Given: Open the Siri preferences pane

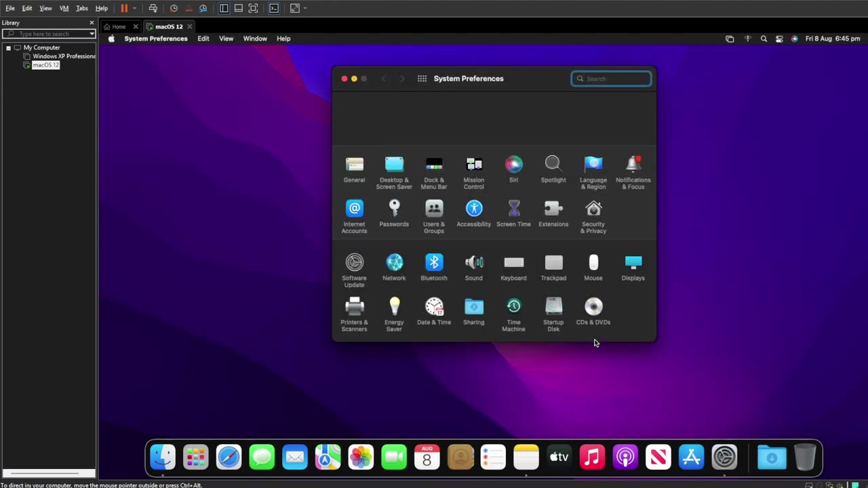Looking at the screenshot, I should pyautogui.click(x=513, y=170).
